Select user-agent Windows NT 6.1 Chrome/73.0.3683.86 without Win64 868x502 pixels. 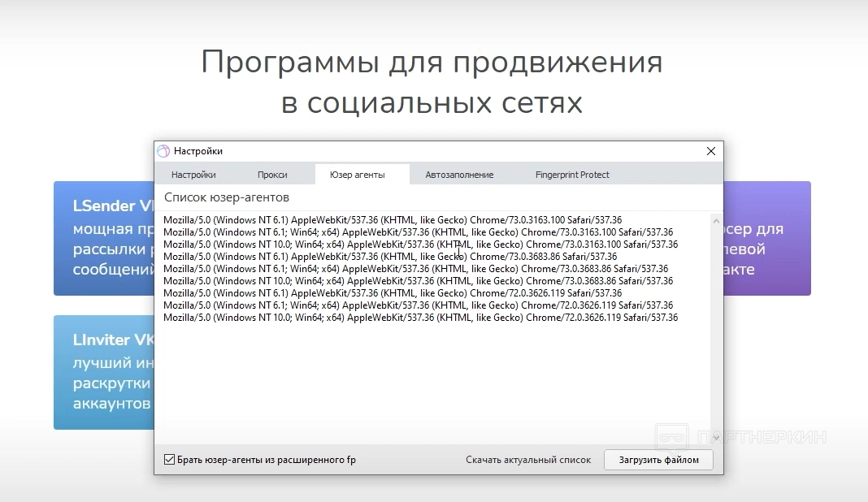390,256
